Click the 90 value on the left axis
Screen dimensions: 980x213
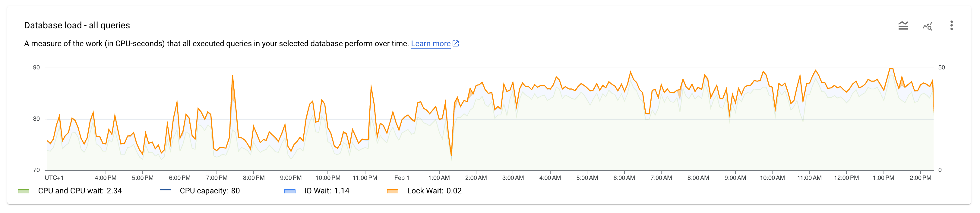(x=36, y=68)
